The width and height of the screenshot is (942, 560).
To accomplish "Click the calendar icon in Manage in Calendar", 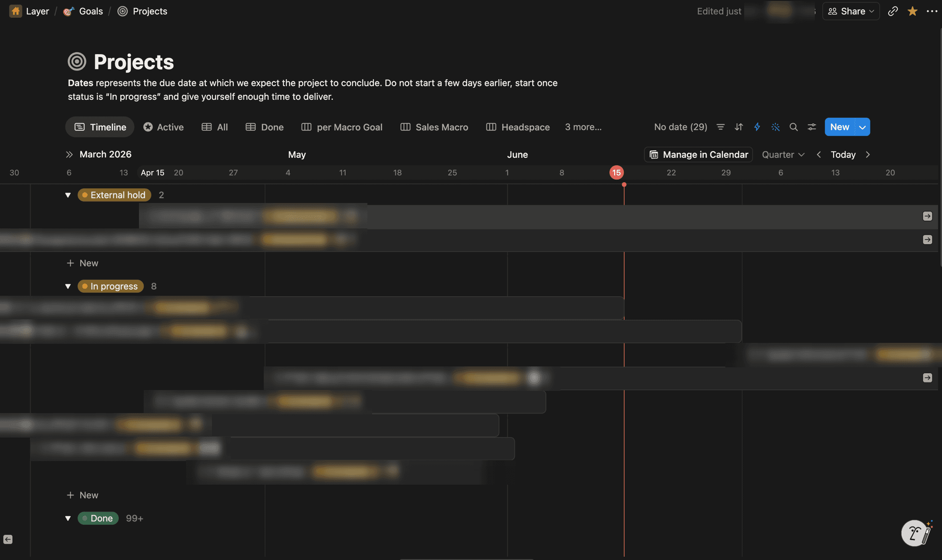I will pyautogui.click(x=654, y=154).
